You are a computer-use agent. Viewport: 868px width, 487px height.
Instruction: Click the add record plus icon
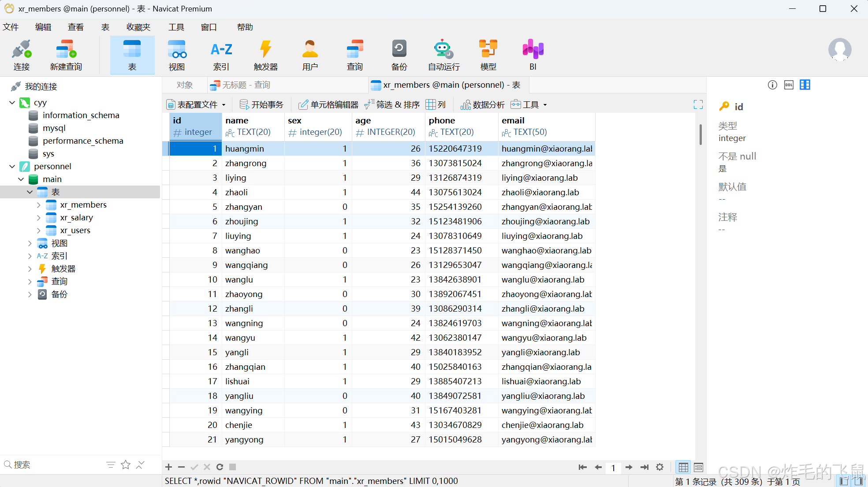(x=168, y=467)
